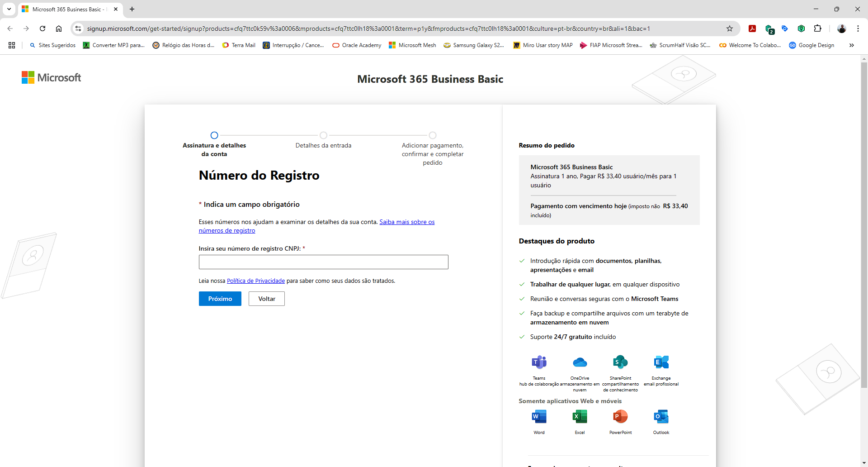The image size is (868, 467).
Task: Click the Word app icon
Action: pos(539,416)
